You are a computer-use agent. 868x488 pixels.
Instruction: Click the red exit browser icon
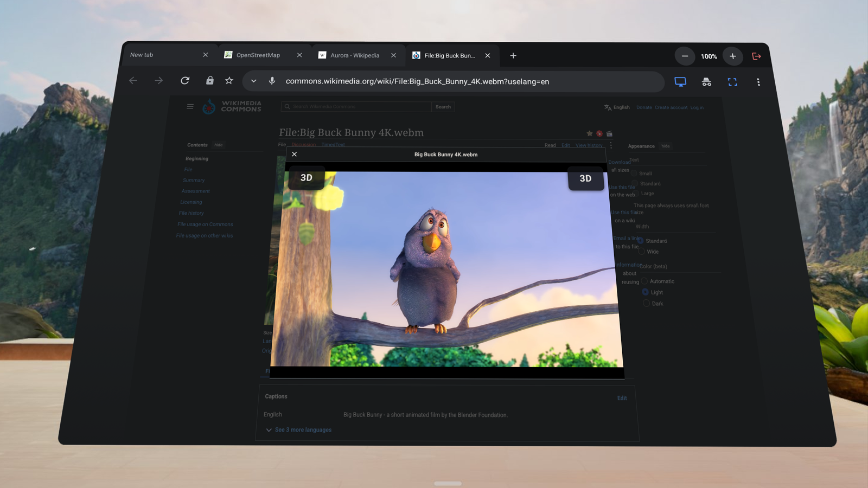tap(757, 56)
